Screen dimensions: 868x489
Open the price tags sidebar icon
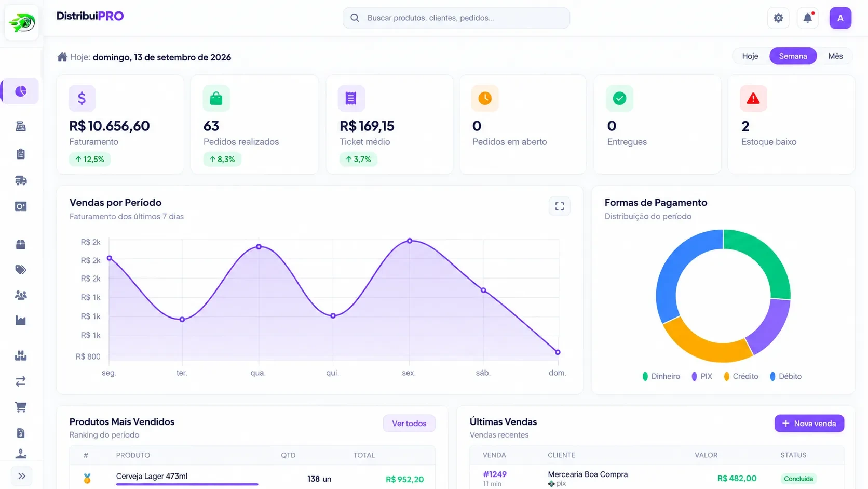(21, 270)
